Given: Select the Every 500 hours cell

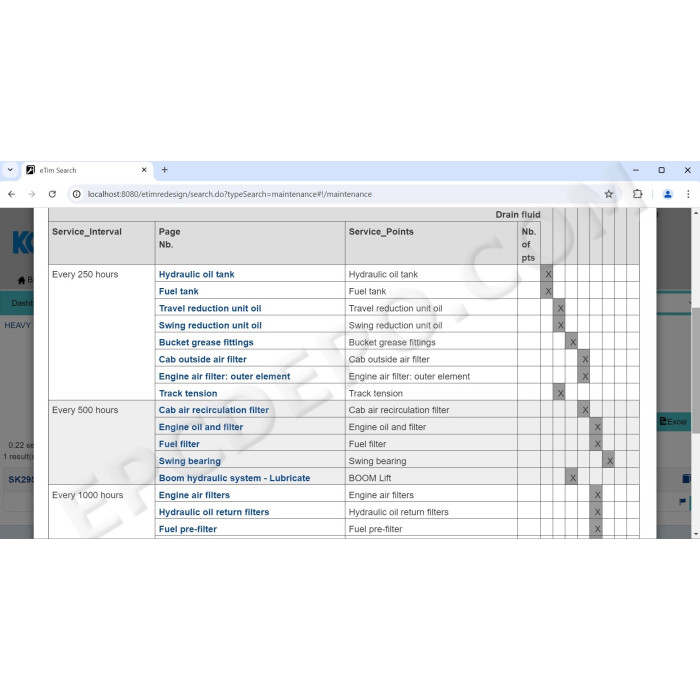Looking at the screenshot, I should [x=102, y=442].
